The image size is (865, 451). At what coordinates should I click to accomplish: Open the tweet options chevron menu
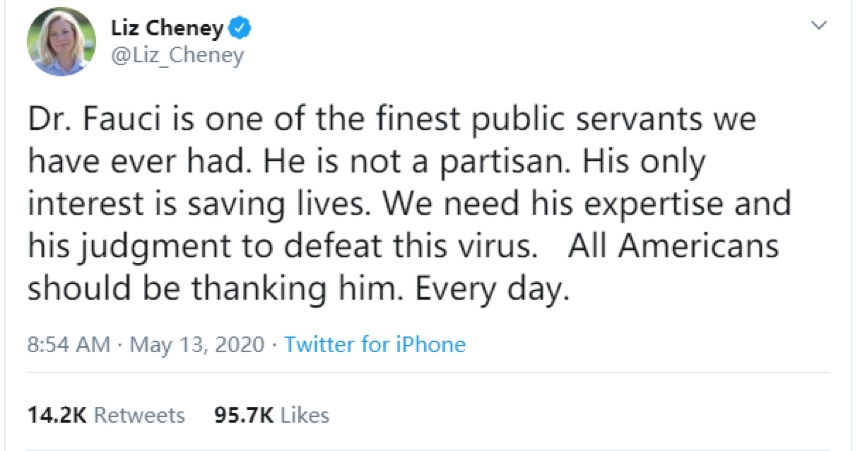(x=820, y=24)
